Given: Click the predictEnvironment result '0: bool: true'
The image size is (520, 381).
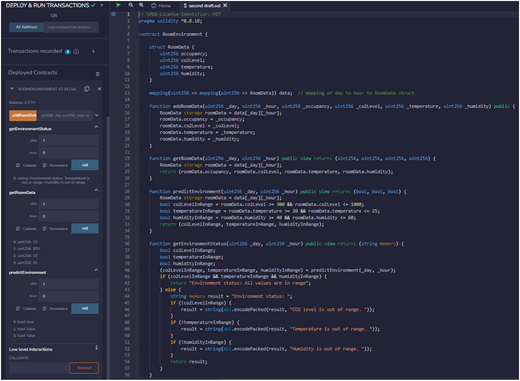Looking at the screenshot, I should coord(23,322).
